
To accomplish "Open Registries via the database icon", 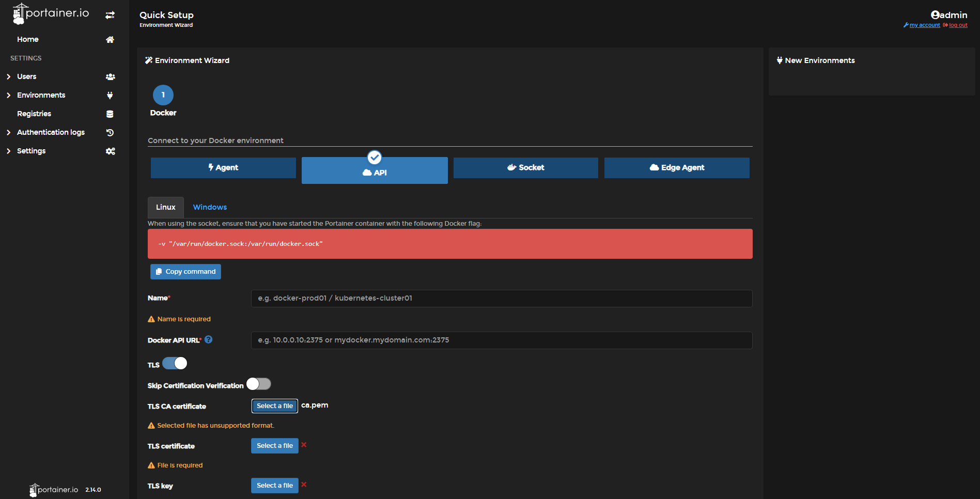I will click(110, 114).
